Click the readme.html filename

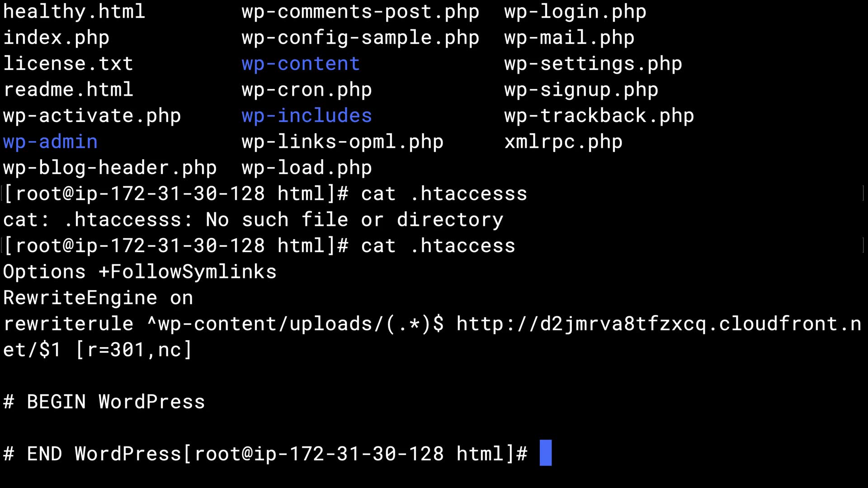(x=68, y=90)
